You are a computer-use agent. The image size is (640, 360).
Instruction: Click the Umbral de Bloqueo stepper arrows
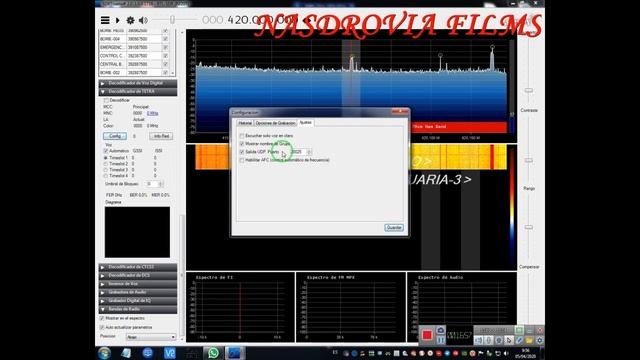click(161, 184)
